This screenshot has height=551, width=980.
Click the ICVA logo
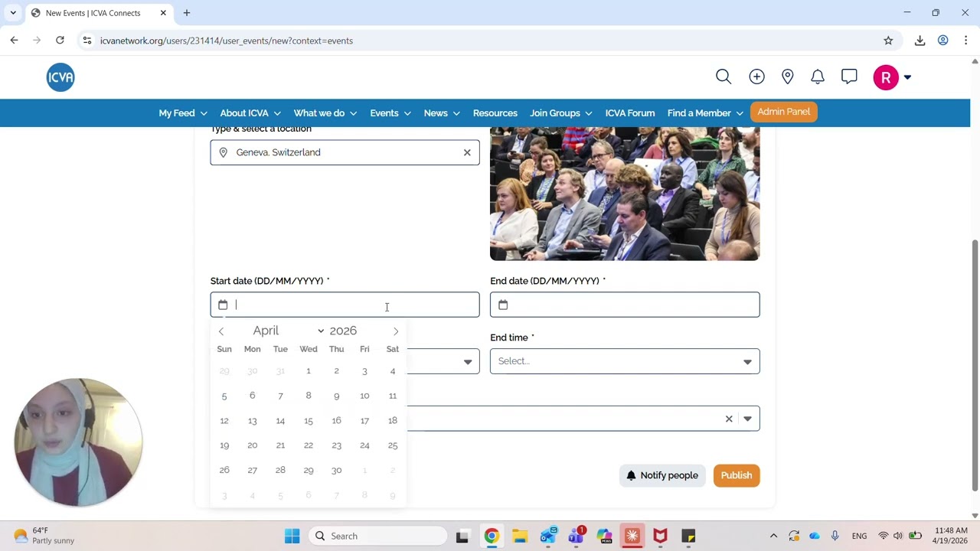[x=60, y=77]
